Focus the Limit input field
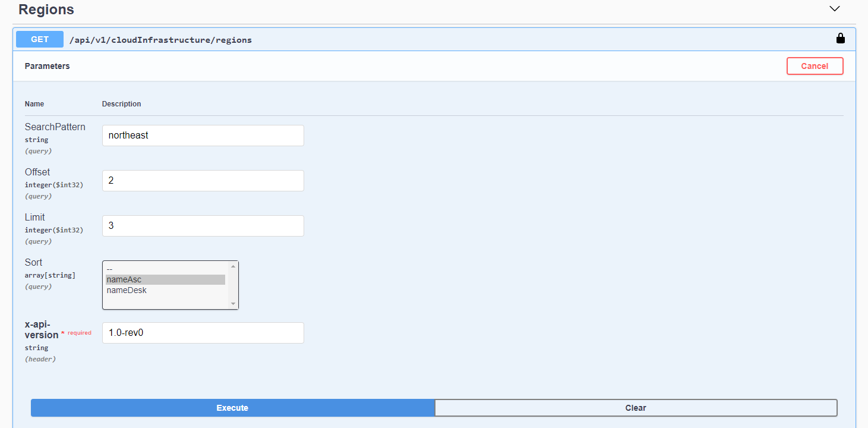The image size is (868, 428). 203,226
